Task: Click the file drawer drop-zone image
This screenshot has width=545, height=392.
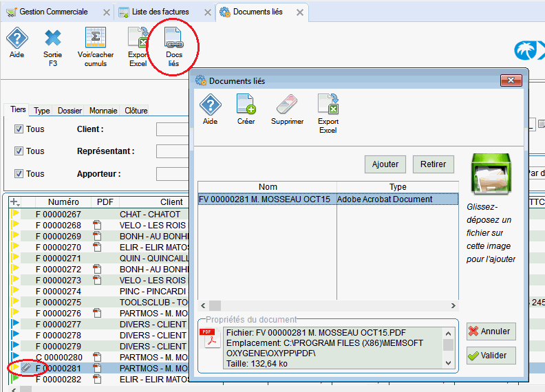Action: 490,173
